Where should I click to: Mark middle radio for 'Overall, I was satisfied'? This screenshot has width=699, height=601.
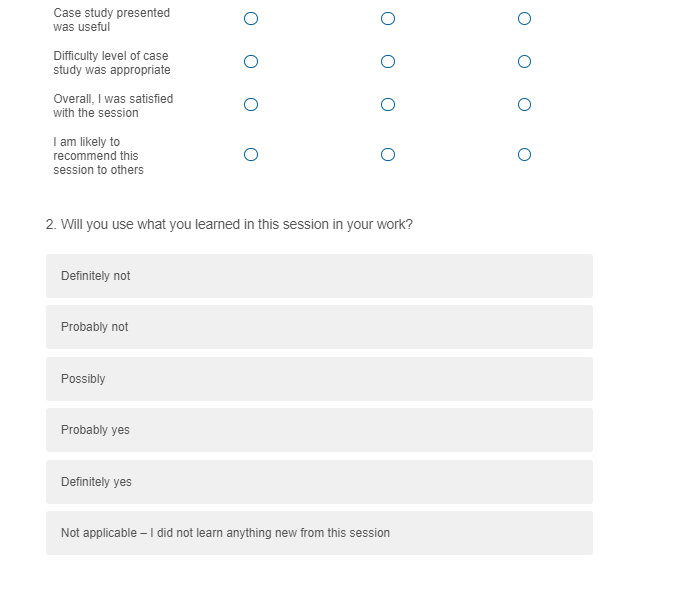388,105
